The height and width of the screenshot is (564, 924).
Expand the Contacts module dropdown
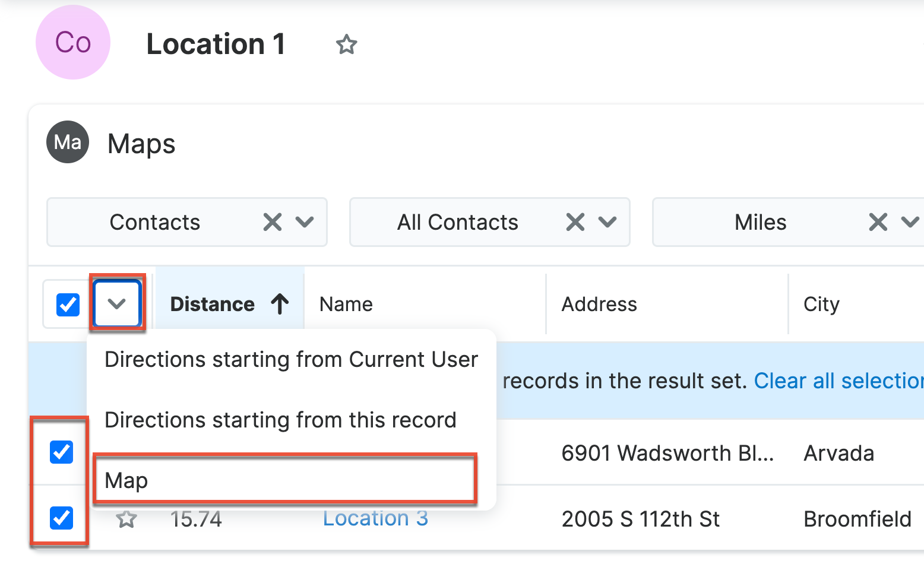pos(305,222)
